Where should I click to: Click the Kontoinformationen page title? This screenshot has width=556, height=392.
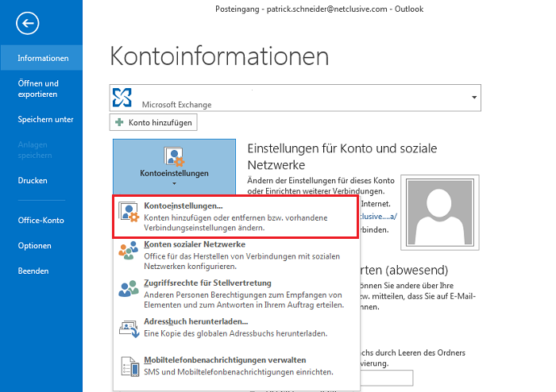pyautogui.click(x=219, y=56)
